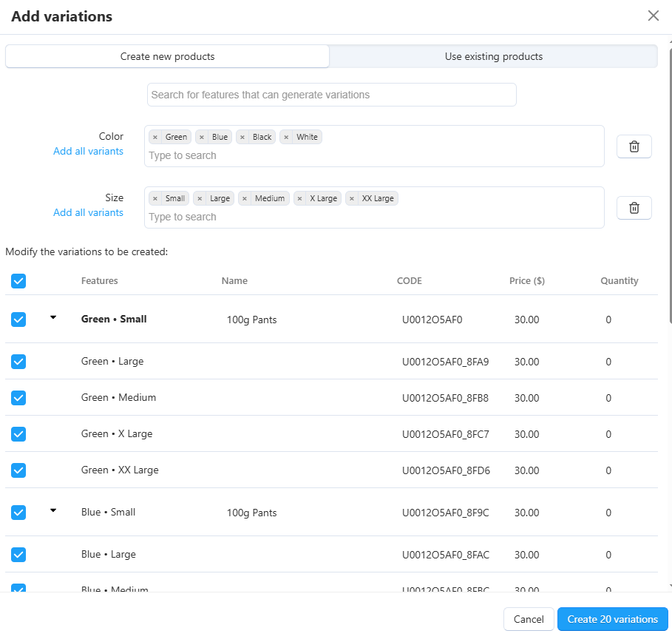Click Add all variants for Size

[88, 212]
